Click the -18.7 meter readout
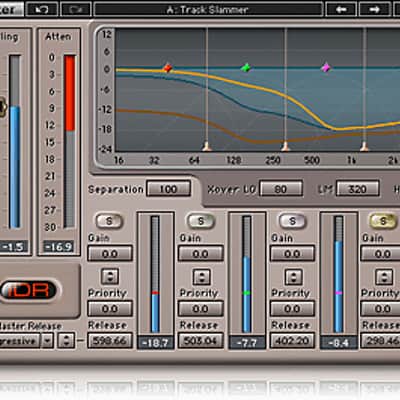 [x=156, y=343]
